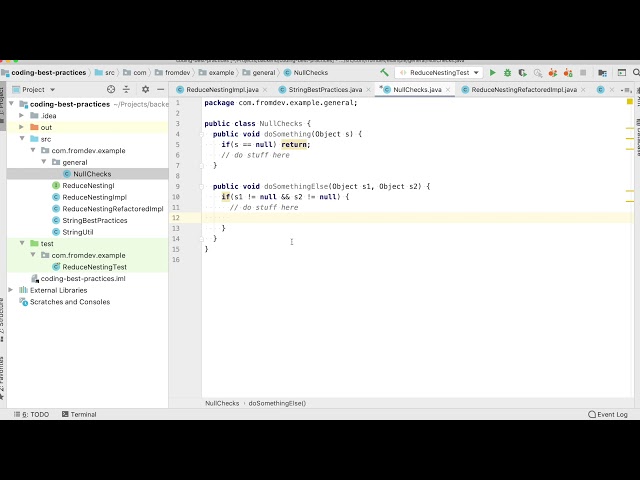Click the yellow inspection indicator square atop editor
The image size is (640, 480).
click(629, 102)
